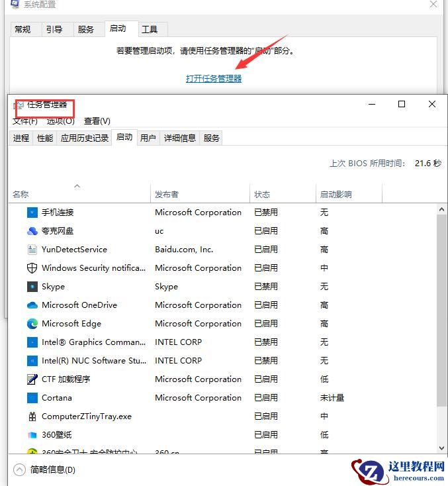Click the 未计量 startup impact cell
Image resolution: width=448 pixels, height=486 pixels.
(332, 398)
